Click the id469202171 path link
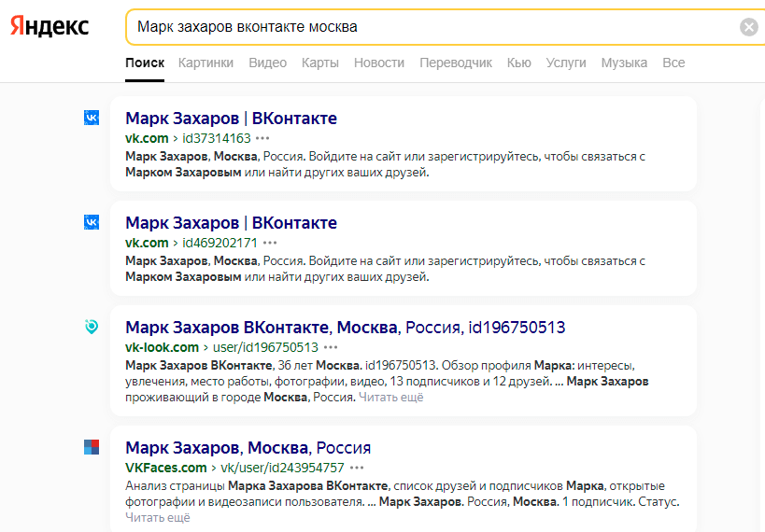The width and height of the screenshot is (765, 532). pos(220,243)
